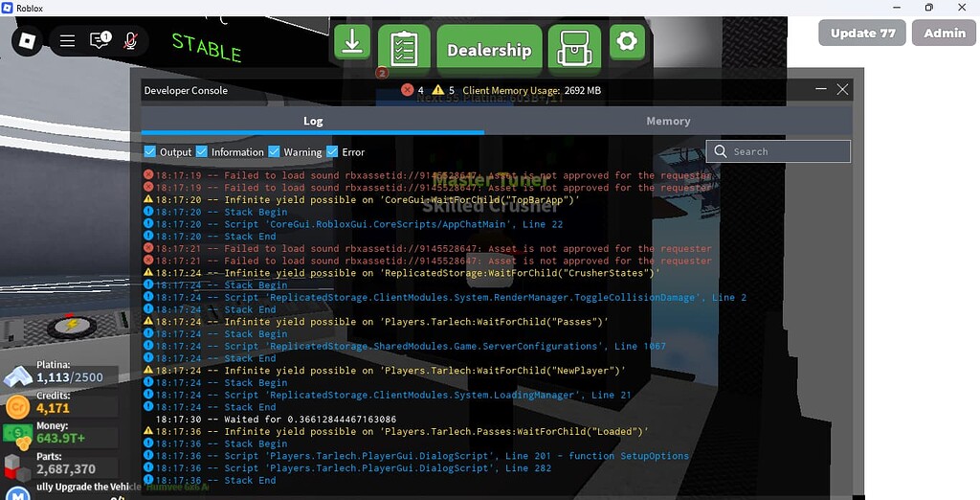Click the Admin button
Viewport: 980px width, 500px height.
(x=945, y=34)
